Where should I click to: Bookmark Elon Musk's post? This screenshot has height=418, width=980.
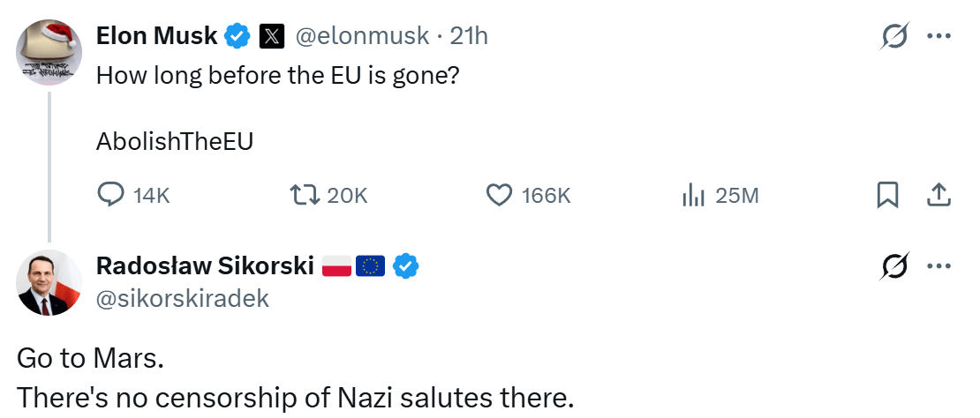[x=887, y=194]
